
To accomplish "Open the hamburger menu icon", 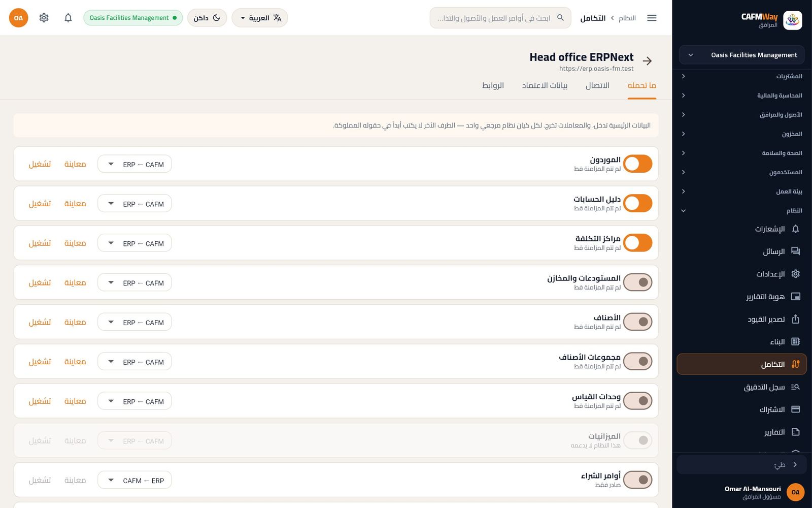I will [652, 18].
